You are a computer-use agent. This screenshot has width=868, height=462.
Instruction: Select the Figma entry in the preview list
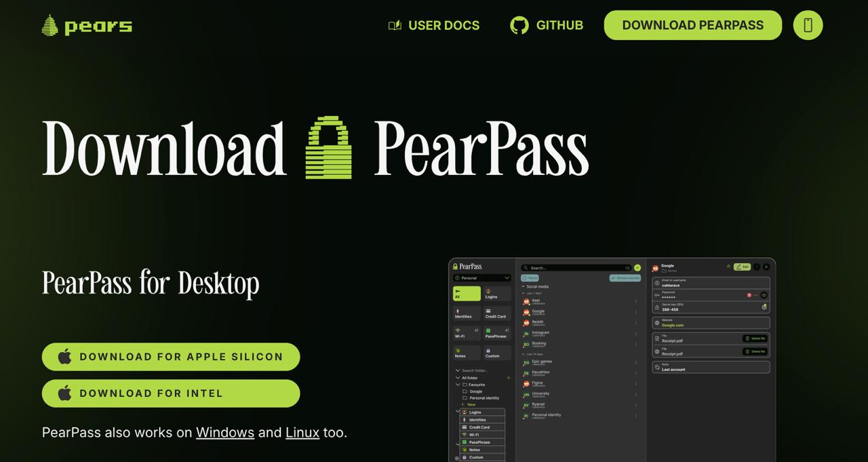(580, 383)
